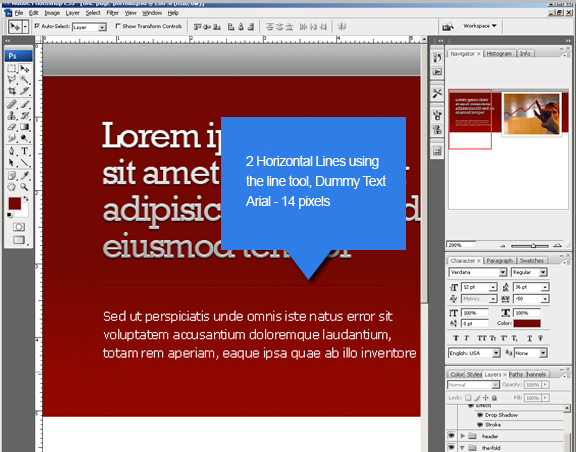Enable Show Transform Controls checkbox
The height and width of the screenshot is (452, 576).
click(118, 26)
